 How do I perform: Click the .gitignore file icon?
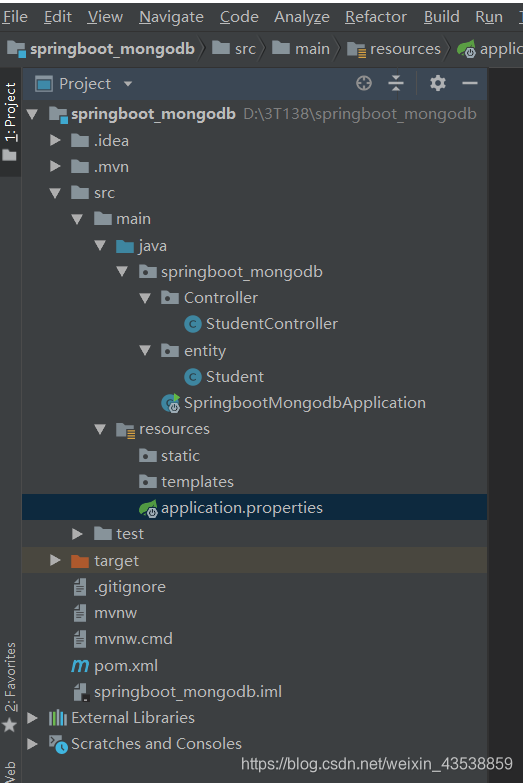pos(80,587)
